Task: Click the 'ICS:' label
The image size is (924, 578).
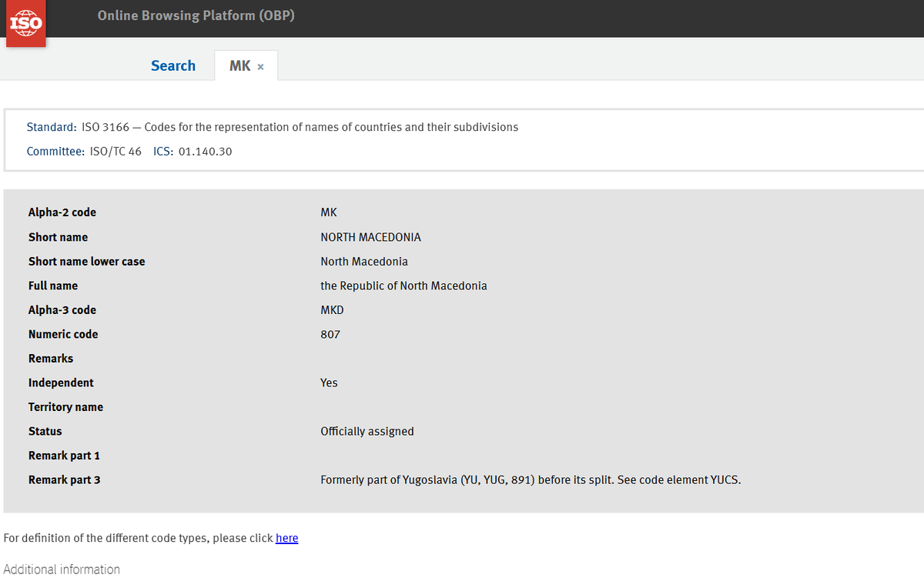Action: pyautogui.click(x=162, y=152)
